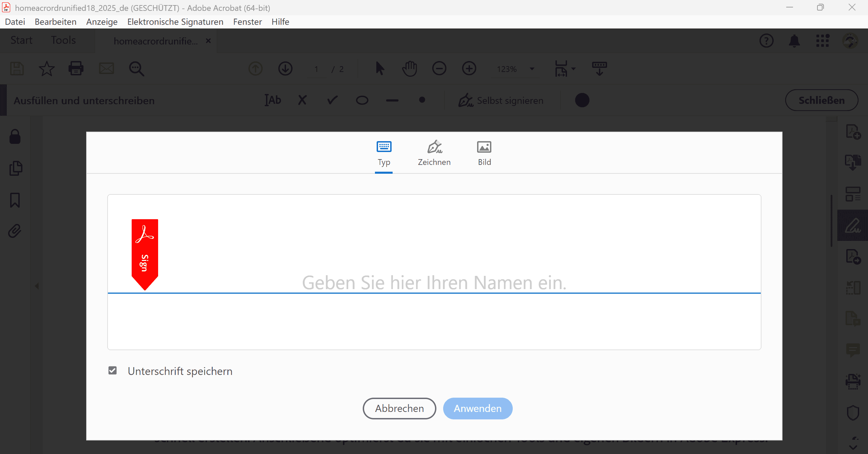Select the add text IAb tool
Viewport: 868px width, 454px height.
(x=273, y=100)
